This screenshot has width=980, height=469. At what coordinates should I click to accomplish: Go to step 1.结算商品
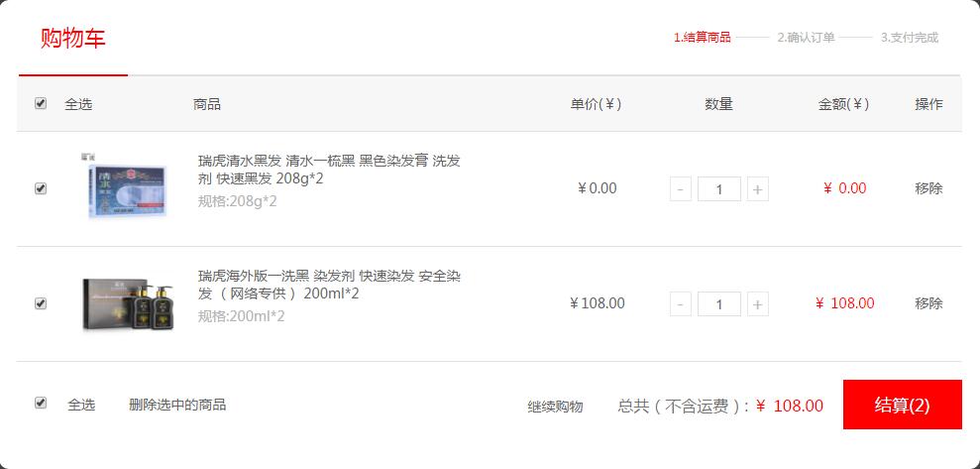pyautogui.click(x=702, y=38)
